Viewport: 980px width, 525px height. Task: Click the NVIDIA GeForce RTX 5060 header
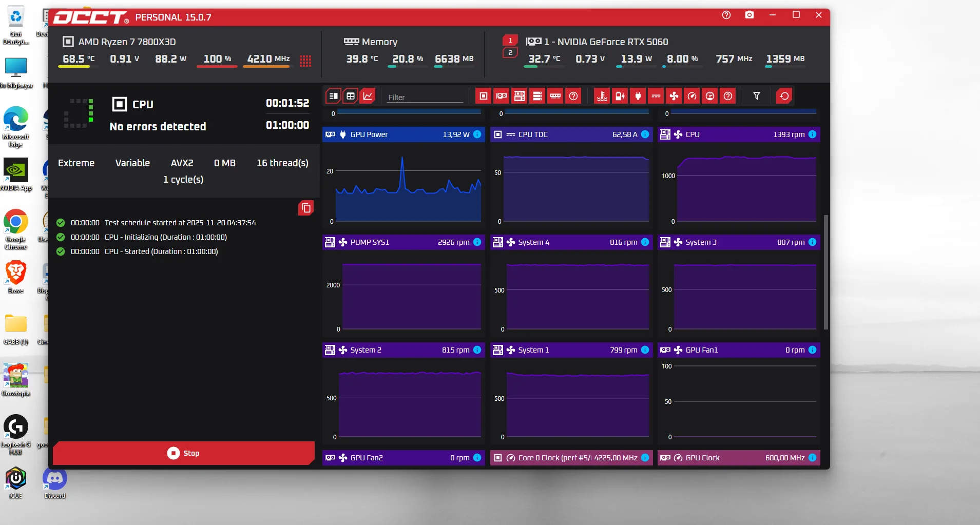[x=597, y=42]
